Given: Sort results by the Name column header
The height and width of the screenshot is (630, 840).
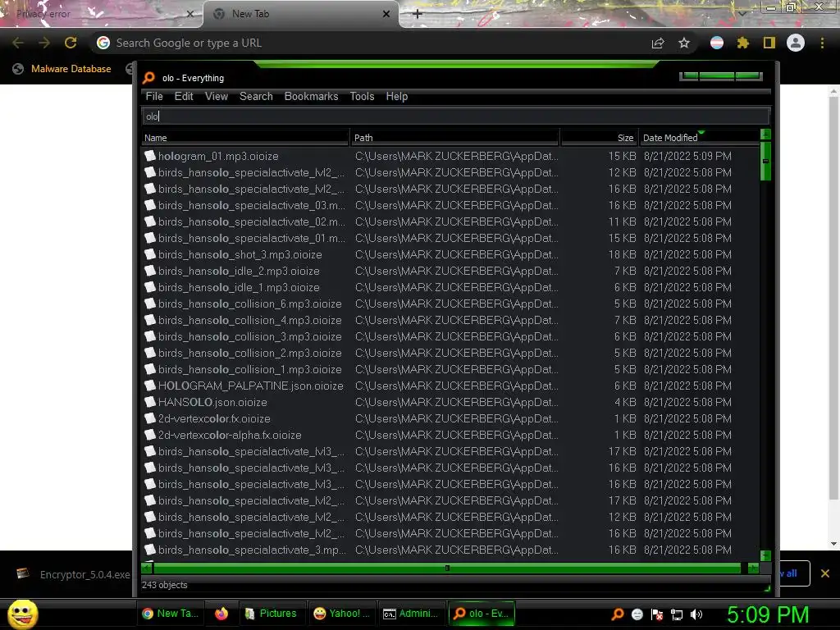Looking at the screenshot, I should point(245,138).
